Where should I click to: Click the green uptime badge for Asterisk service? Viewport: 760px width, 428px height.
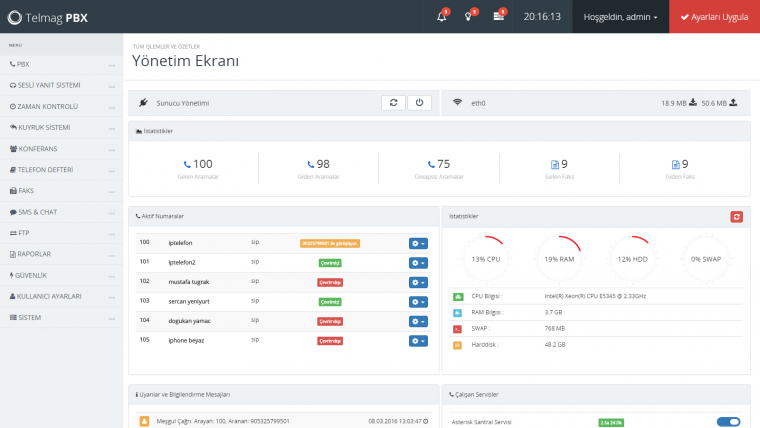[x=611, y=423]
